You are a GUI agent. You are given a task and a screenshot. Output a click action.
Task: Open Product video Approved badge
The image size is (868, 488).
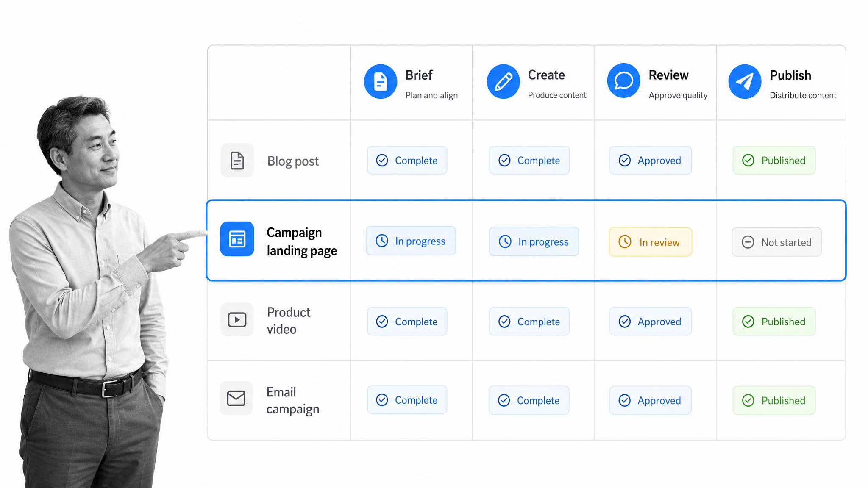tap(651, 322)
